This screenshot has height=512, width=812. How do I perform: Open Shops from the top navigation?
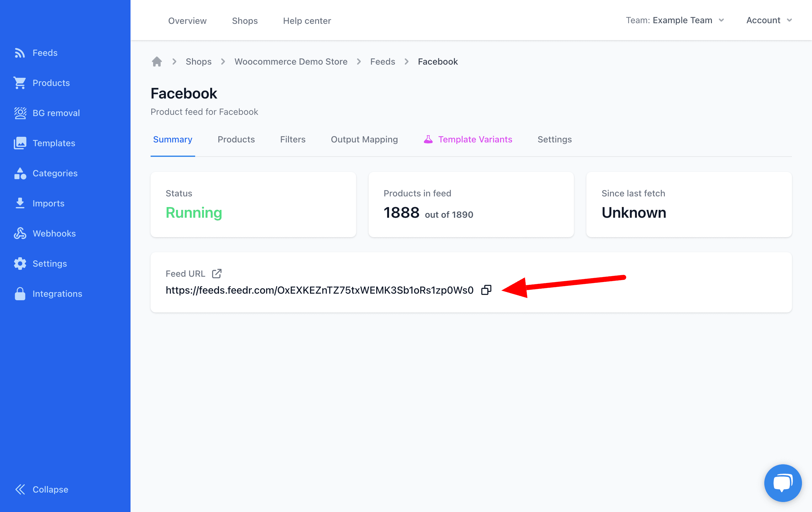click(x=245, y=21)
